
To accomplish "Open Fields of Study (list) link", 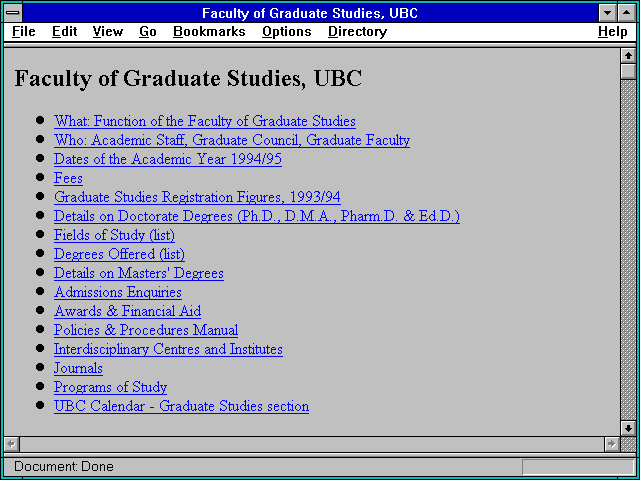I will coord(114,235).
